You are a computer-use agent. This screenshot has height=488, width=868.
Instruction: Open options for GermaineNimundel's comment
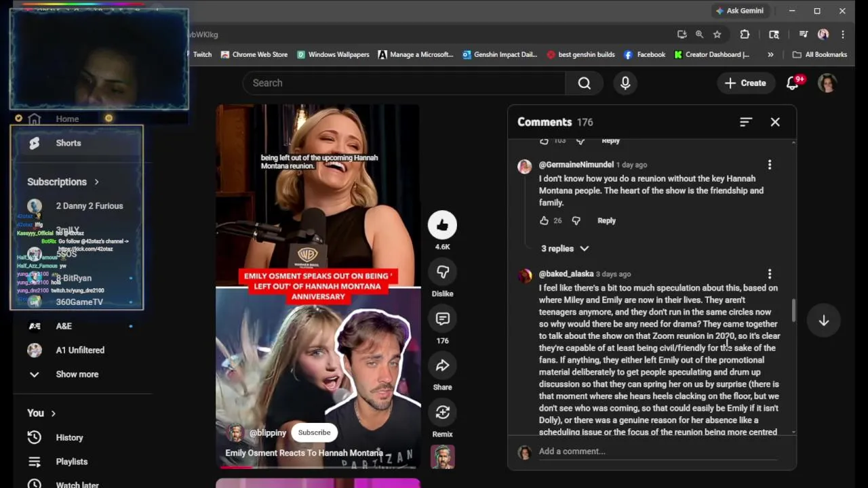tap(770, 165)
